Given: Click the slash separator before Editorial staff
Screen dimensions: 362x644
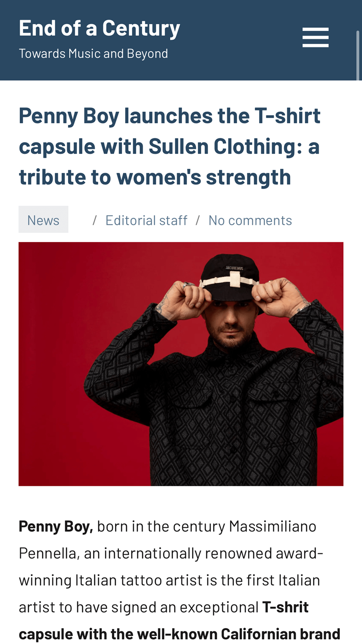Looking at the screenshot, I should (95, 220).
